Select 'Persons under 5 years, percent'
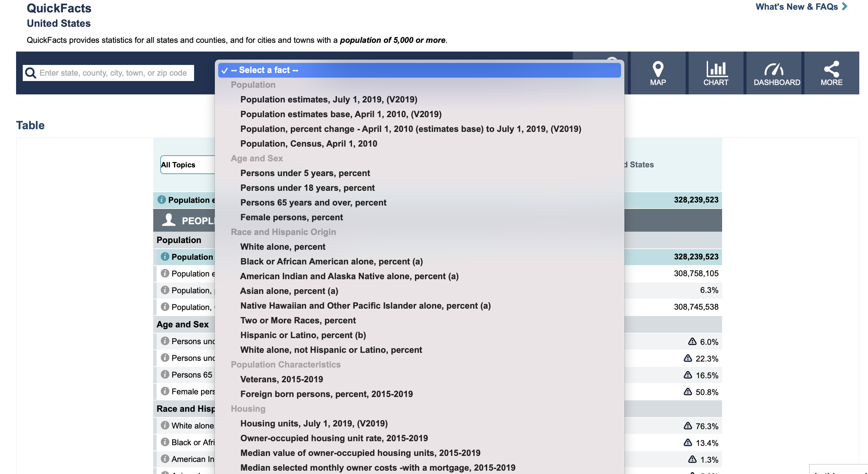 tap(305, 173)
